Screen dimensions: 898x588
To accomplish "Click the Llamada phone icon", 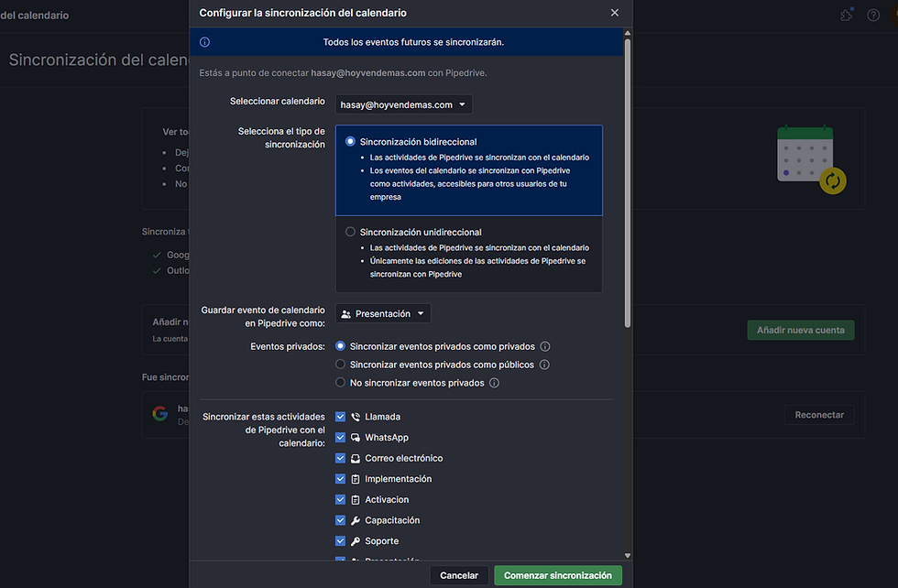I will click(356, 417).
